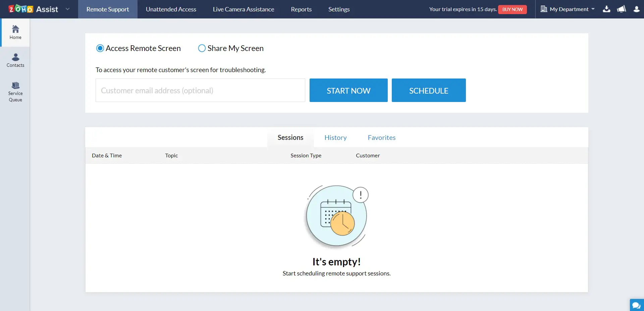Select Share My Screen radio button
644x311 pixels.
[202, 48]
